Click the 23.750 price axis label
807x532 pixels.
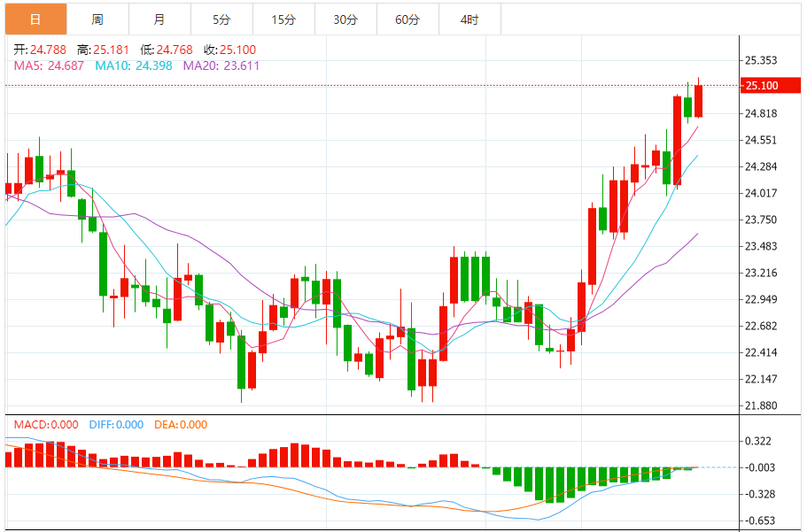pos(761,220)
